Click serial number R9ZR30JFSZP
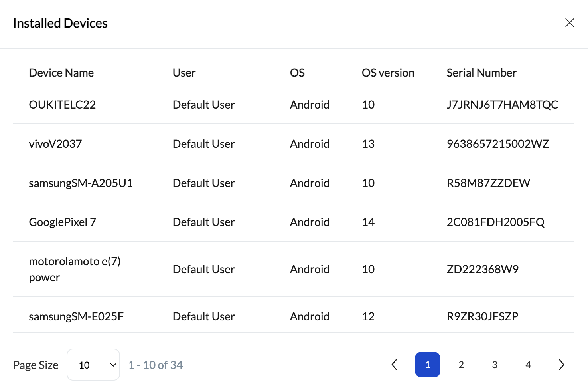Viewport: 588px width, 391px height. (x=483, y=316)
